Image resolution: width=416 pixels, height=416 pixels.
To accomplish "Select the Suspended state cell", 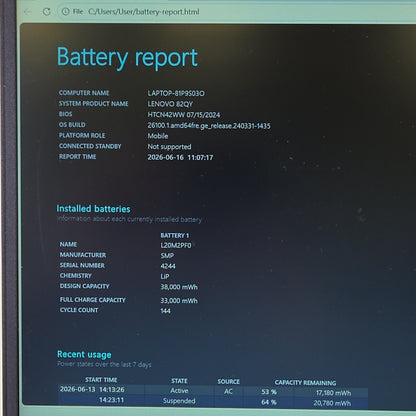I will click(x=179, y=401).
